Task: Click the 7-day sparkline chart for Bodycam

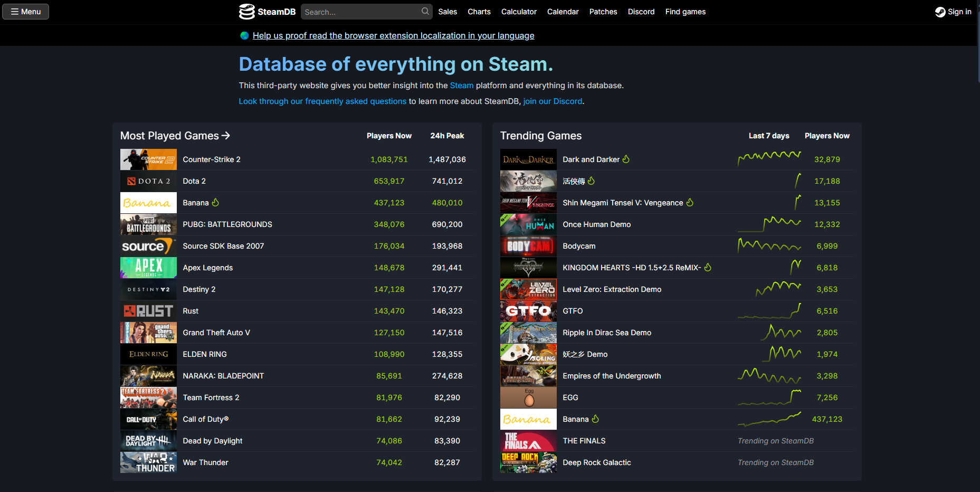Action: coord(769,245)
